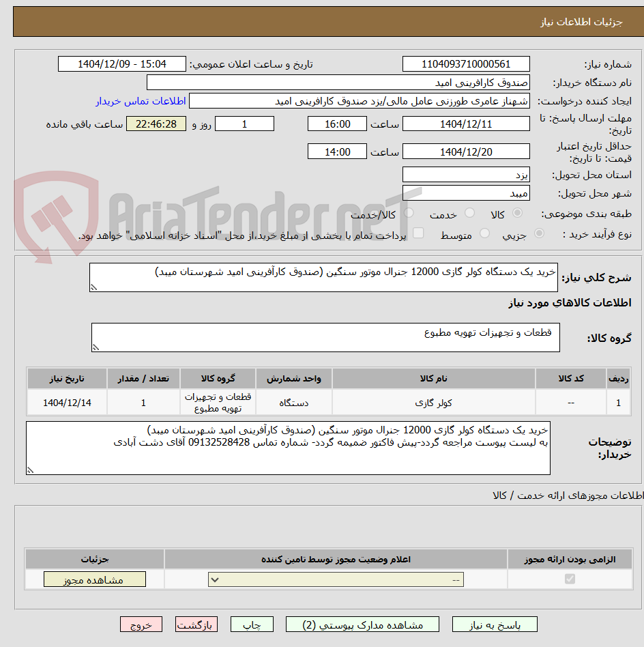Click the remaining days field showing 1
Image resolution: width=644 pixels, height=647 pixels.
(245, 124)
